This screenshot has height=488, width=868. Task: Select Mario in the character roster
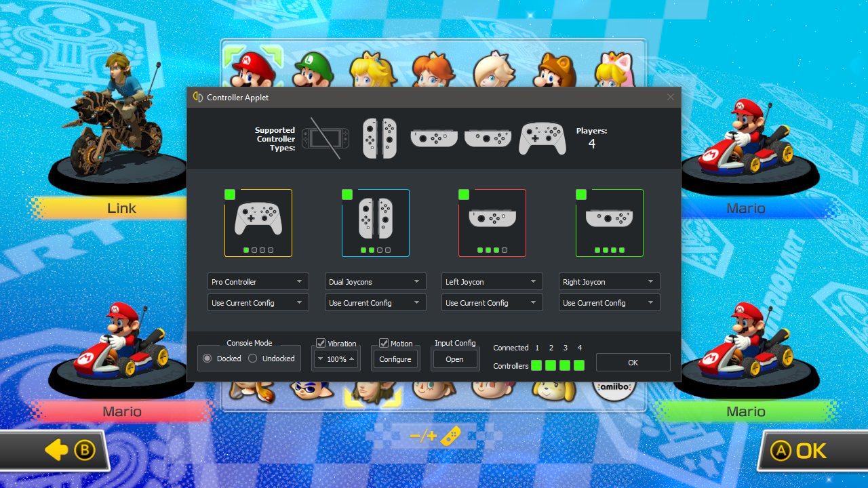pos(254,67)
